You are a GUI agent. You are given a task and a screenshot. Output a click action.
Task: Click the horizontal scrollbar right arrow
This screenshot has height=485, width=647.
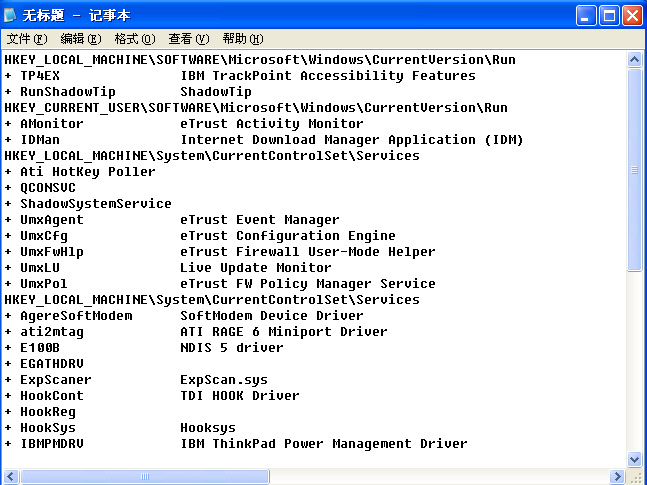pyautogui.click(x=617, y=476)
